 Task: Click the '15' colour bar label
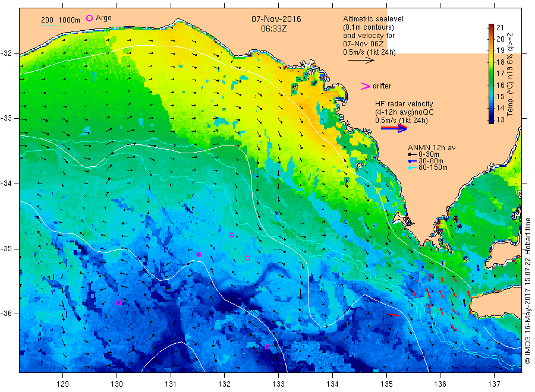tap(500, 96)
